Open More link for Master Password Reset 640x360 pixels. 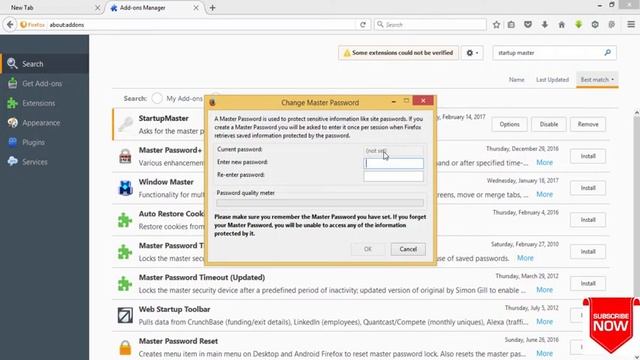544,353
